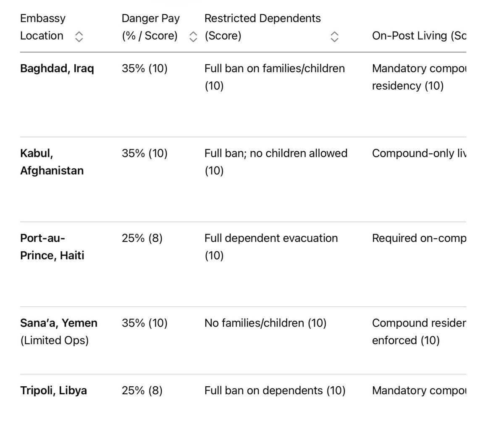Select the Kabul, Afghanistan row label
Screen dimensions: 504x422
pos(52,162)
